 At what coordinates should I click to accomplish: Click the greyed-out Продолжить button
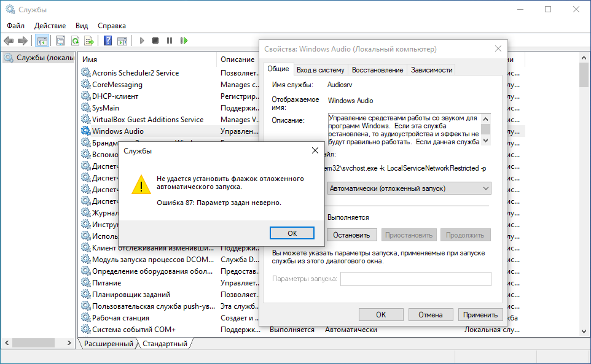[465, 235]
